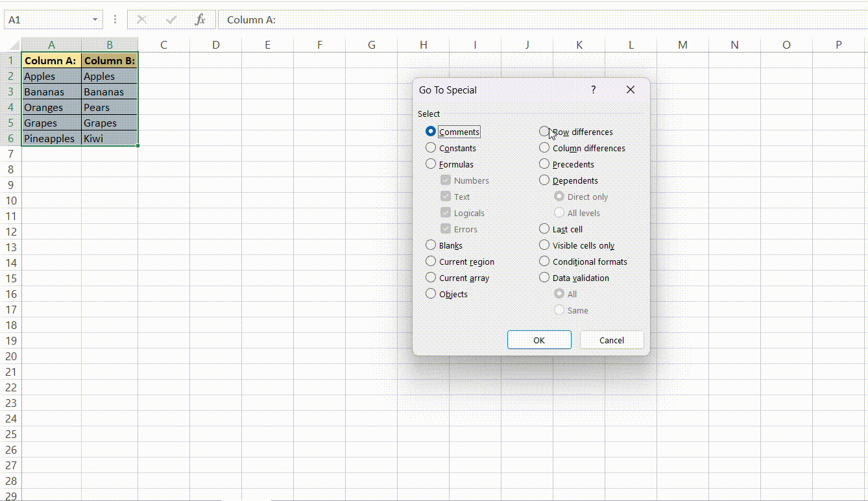Screen dimensions: 868x501
Task: Select row 28 header
Action: [x=10, y=481]
